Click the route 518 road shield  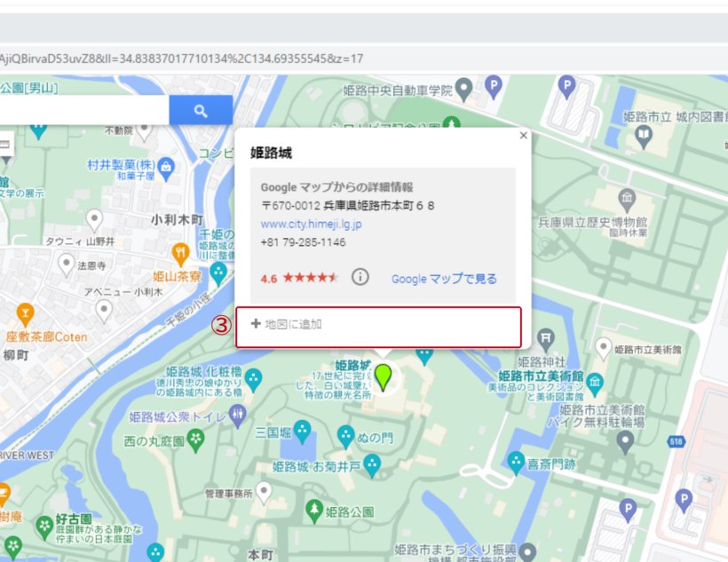(x=676, y=440)
